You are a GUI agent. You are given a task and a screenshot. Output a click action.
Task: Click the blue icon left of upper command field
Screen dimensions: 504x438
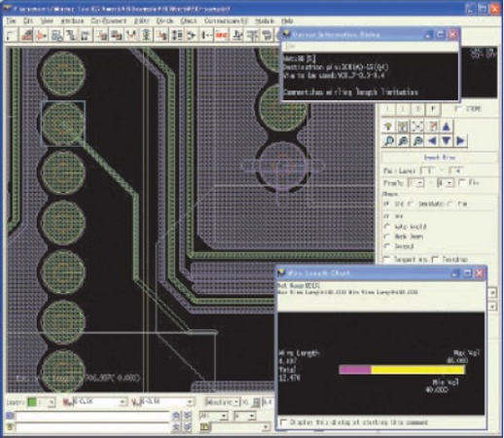click(x=10, y=416)
